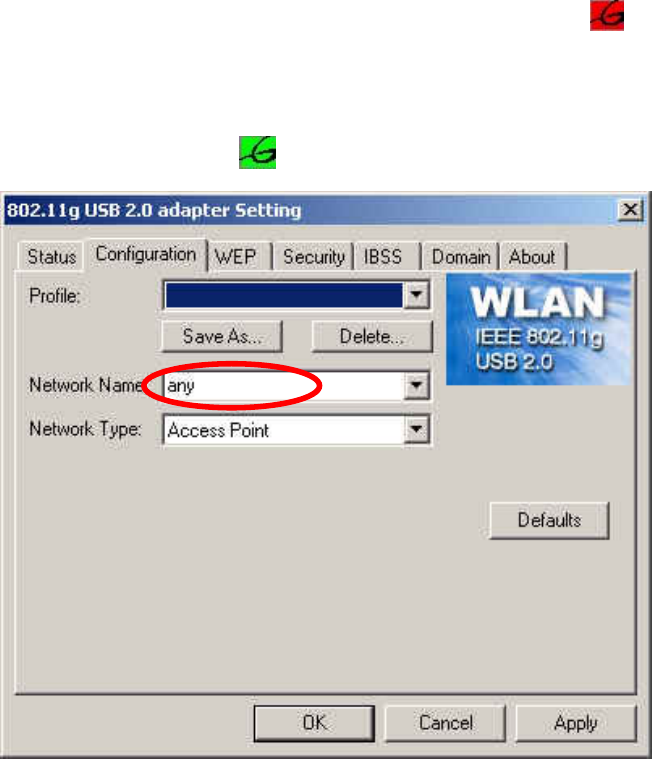The height and width of the screenshot is (759, 652).
Task: Click the Apply button
Action: [576, 723]
